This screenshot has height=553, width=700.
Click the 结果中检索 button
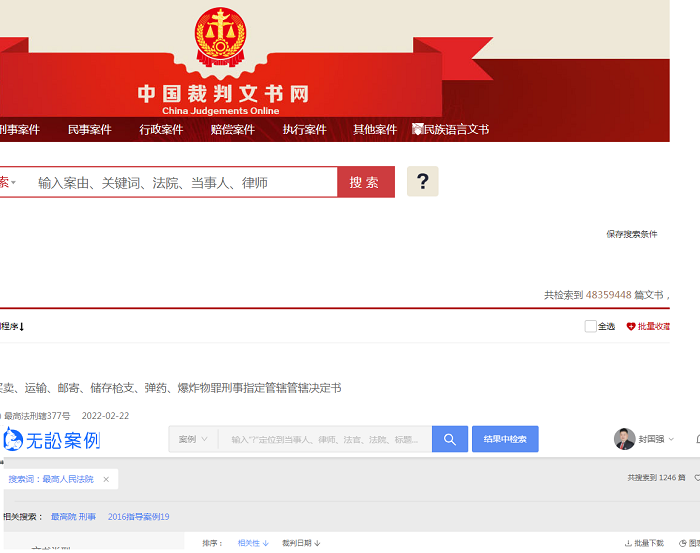coord(505,439)
